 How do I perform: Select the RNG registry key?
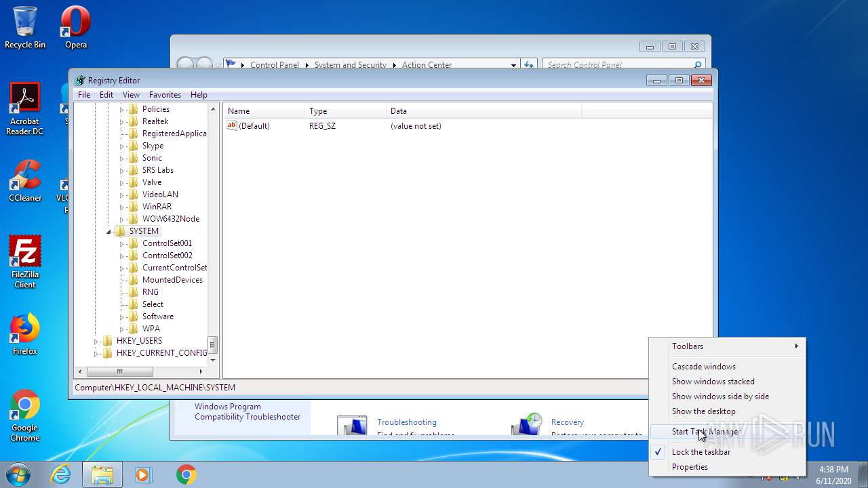coord(150,292)
